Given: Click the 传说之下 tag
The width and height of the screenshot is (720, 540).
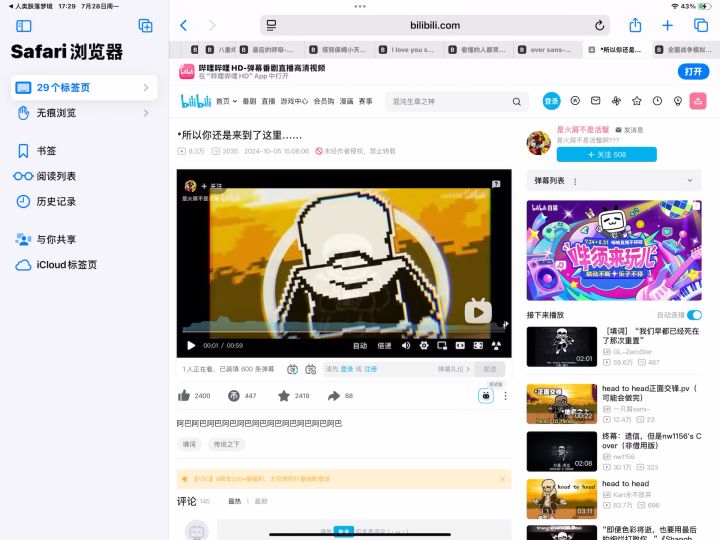Looking at the screenshot, I should (x=227, y=444).
